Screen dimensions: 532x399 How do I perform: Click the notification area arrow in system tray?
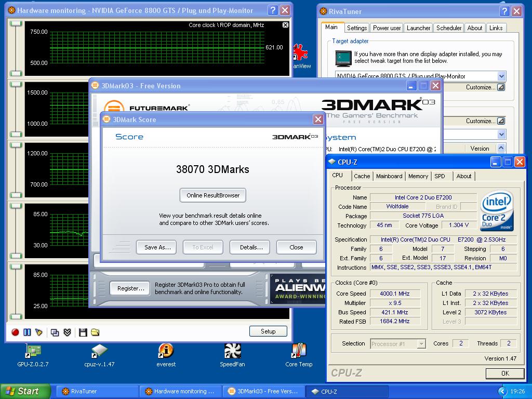502,391
